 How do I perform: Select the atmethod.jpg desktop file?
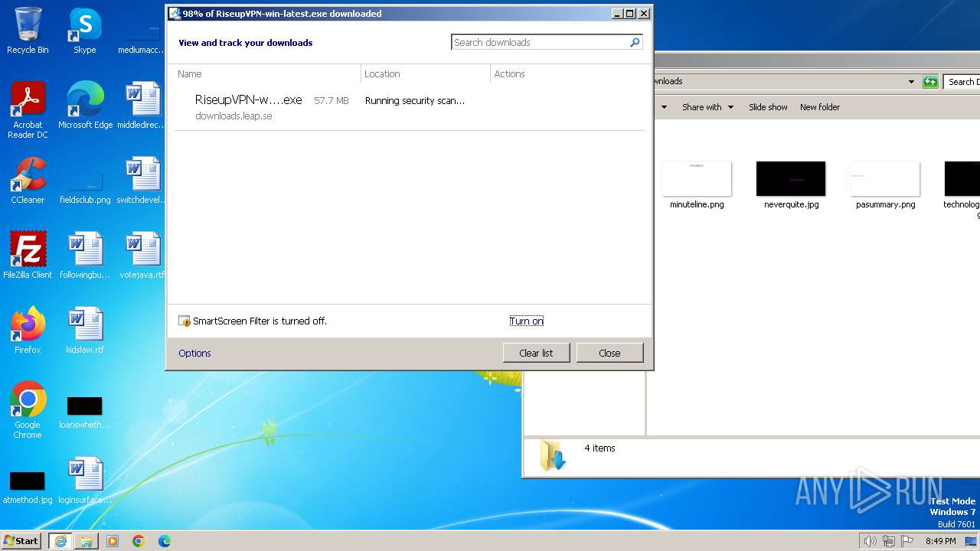28,486
